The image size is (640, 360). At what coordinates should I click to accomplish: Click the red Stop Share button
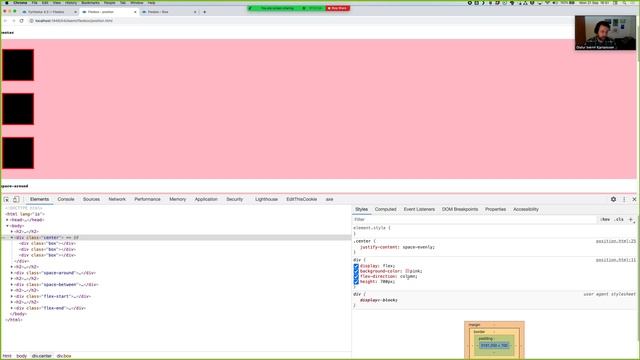coord(338,8)
